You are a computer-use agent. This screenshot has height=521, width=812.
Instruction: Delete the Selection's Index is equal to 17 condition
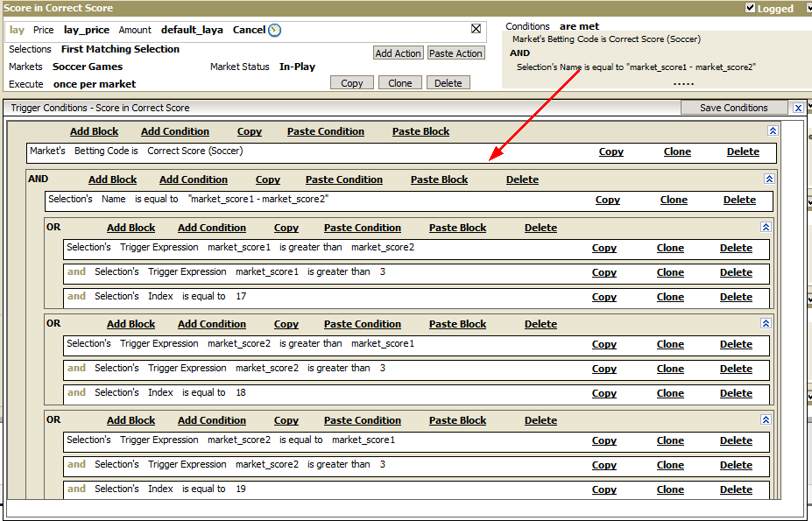[x=736, y=297]
